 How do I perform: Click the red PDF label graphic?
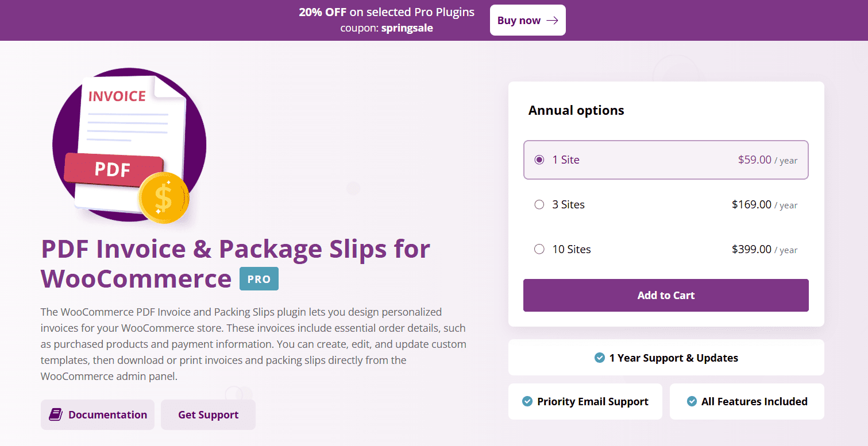pyautogui.click(x=113, y=168)
